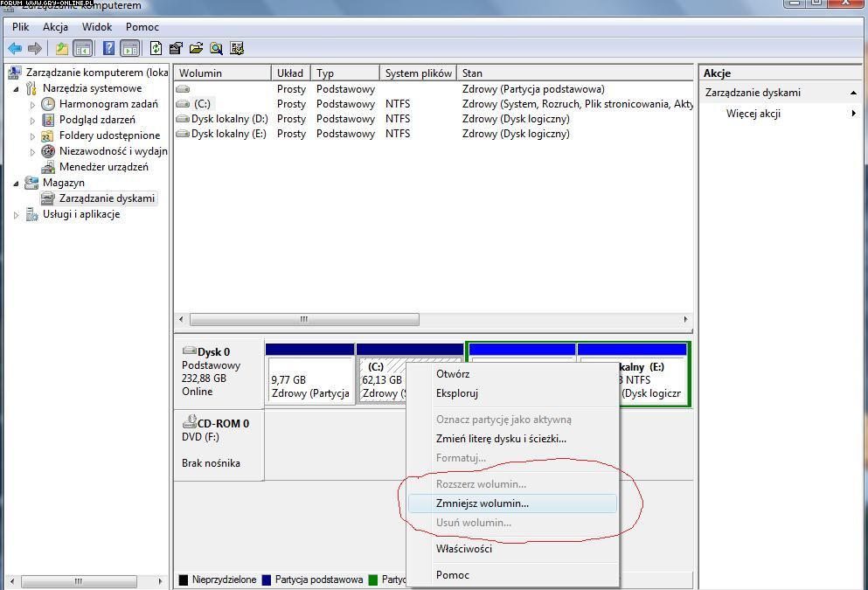Choose Zmniejsz wolumin from context menu
Viewport: 868px width, 590px height.
[x=483, y=503]
